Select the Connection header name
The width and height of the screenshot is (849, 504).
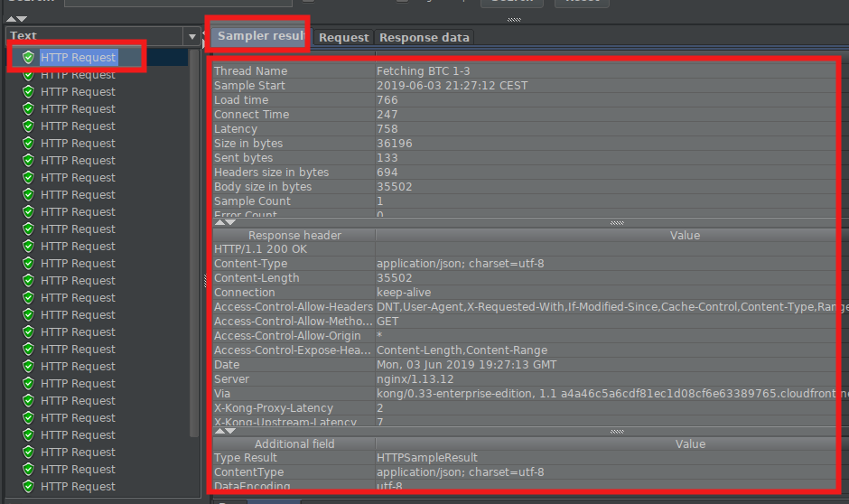tap(245, 293)
